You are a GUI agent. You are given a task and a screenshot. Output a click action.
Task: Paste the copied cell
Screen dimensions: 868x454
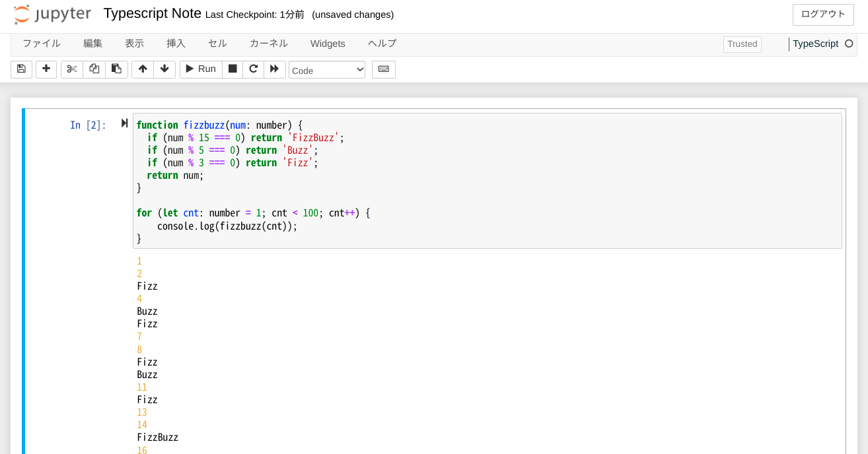tap(116, 69)
